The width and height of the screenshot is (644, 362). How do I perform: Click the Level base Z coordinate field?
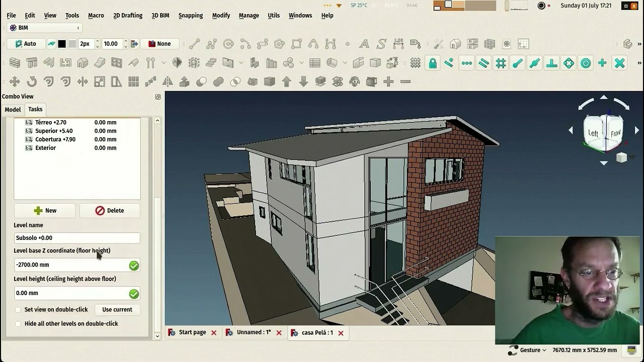77,265
